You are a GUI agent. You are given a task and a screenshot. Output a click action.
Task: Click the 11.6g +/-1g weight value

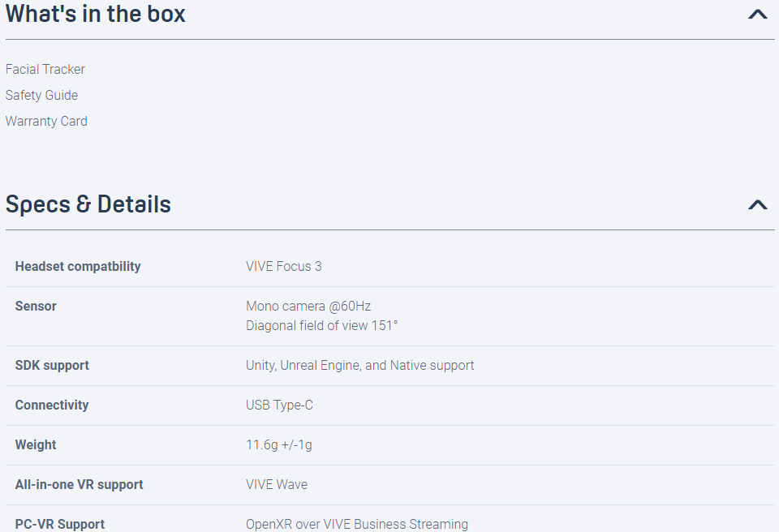point(279,445)
